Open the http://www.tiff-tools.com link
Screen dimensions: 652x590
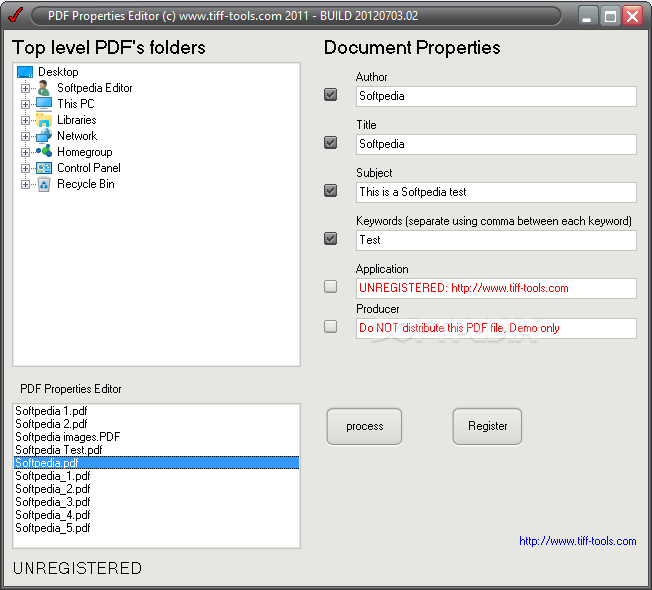coord(578,541)
